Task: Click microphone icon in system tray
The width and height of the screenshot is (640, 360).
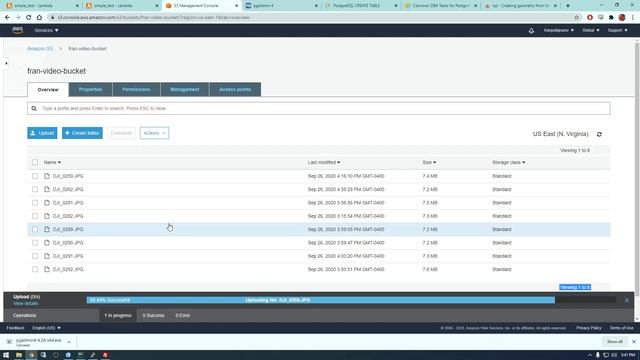Action: (x=598, y=355)
